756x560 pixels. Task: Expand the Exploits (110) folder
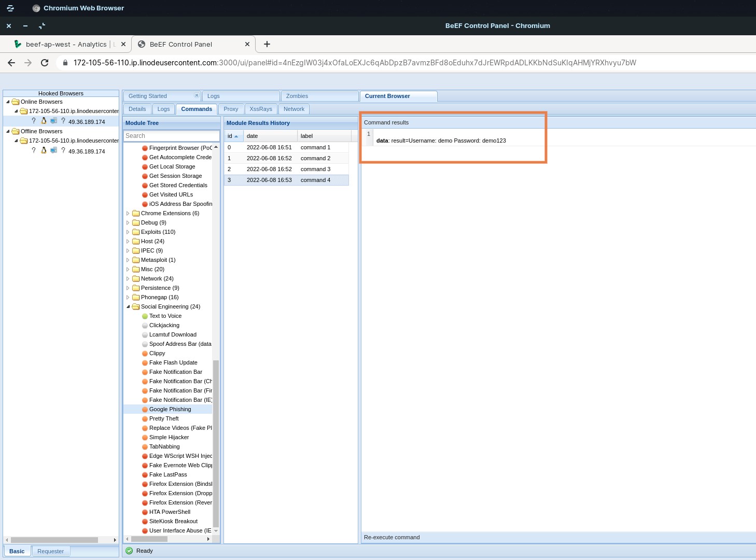128,232
